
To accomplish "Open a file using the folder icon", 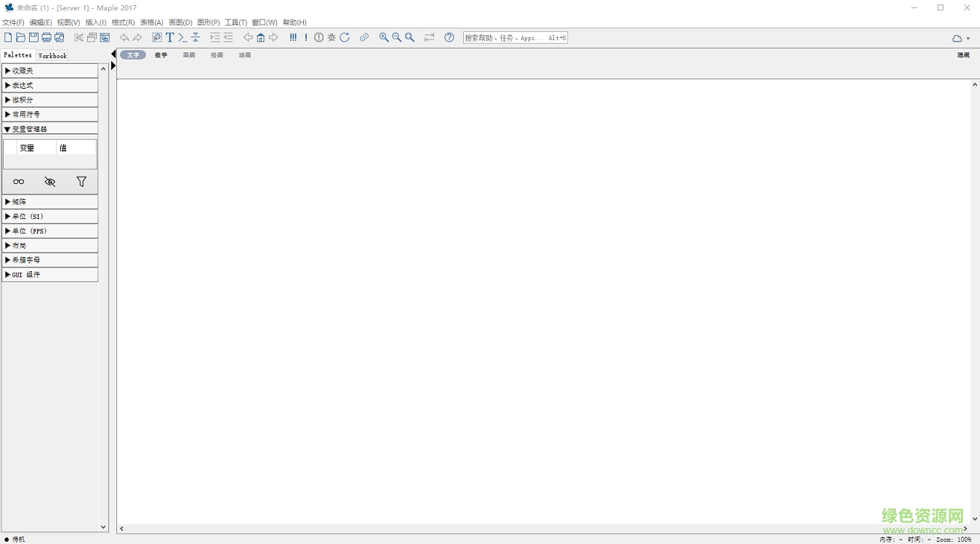I will tap(20, 38).
